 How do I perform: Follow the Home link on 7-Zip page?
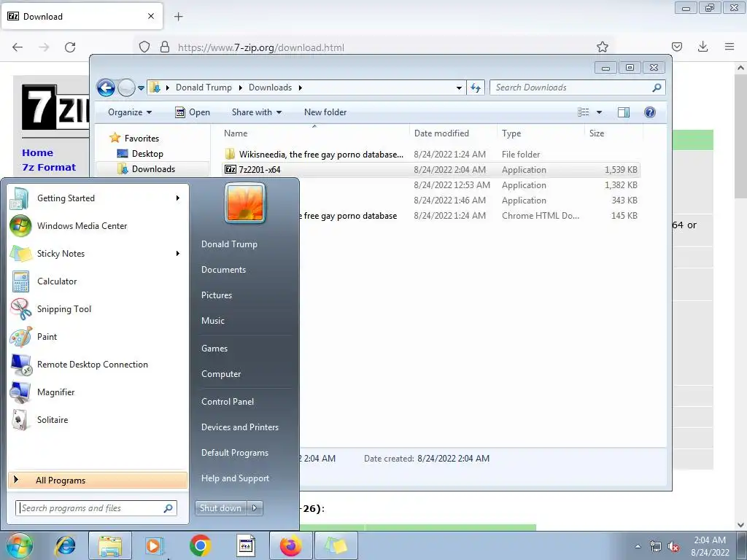point(37,153)
